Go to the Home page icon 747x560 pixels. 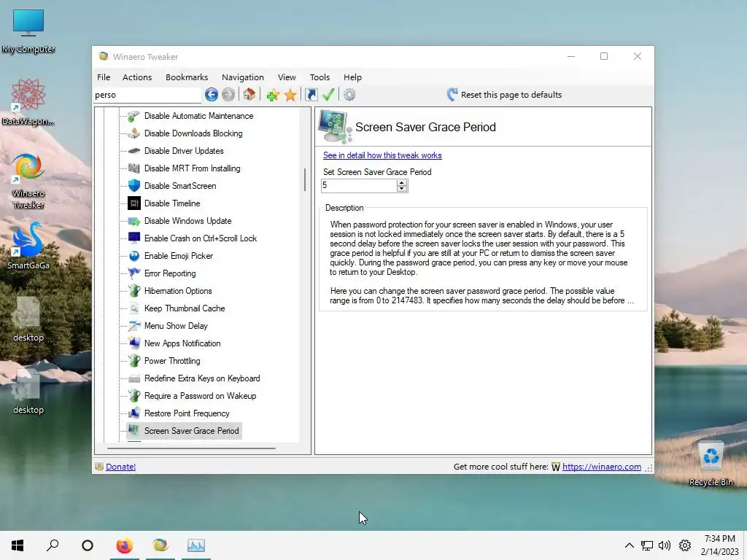click(x=249, y=95)
